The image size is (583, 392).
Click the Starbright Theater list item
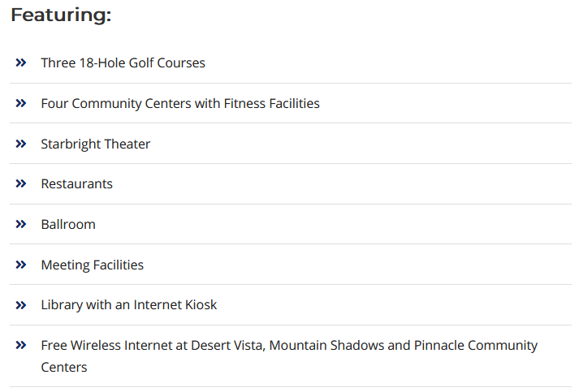coord(96,144)
